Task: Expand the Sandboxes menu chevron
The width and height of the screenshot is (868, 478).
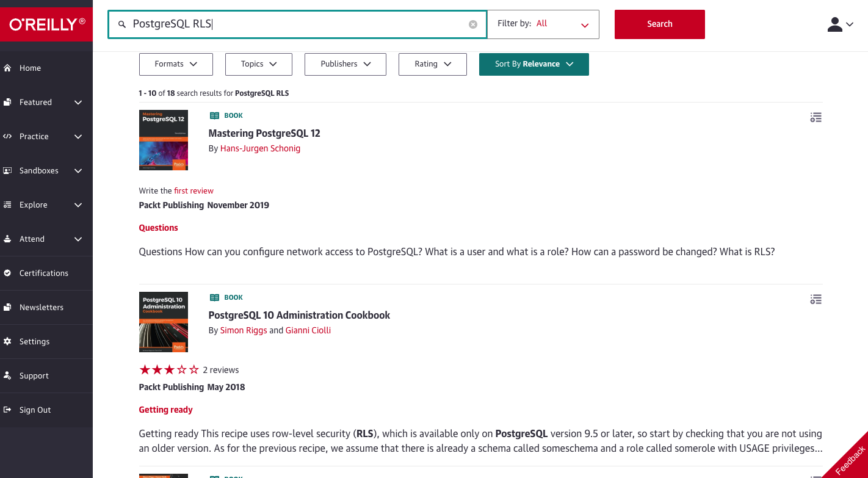Action: click(x=78, y=171)
